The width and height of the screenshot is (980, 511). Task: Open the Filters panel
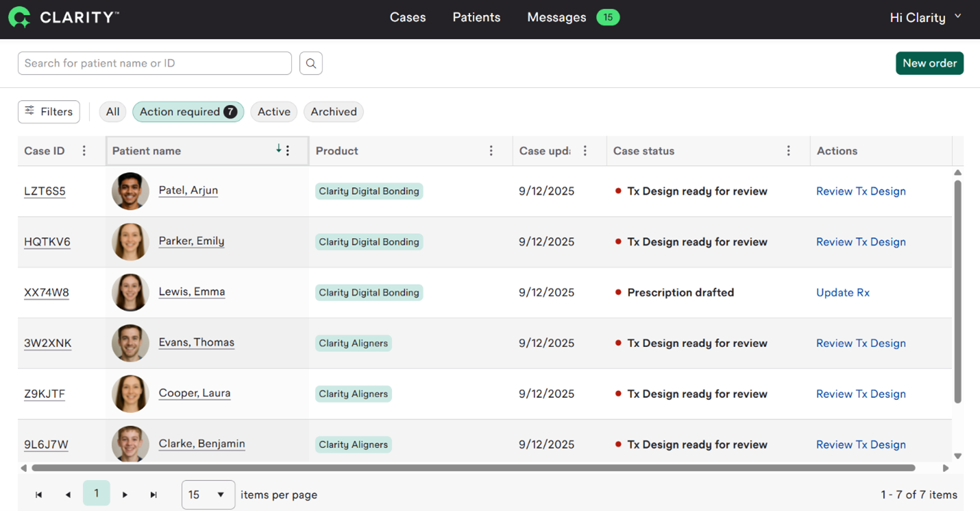point(49,112)
